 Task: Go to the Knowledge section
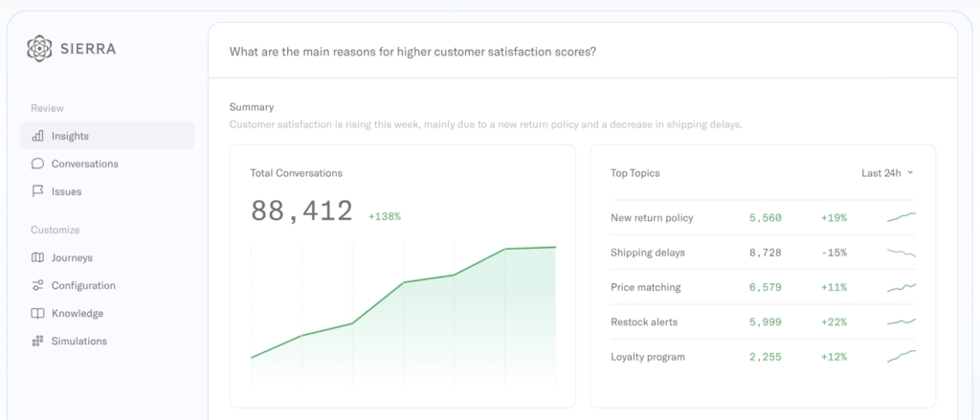click(x=78, y=313)
